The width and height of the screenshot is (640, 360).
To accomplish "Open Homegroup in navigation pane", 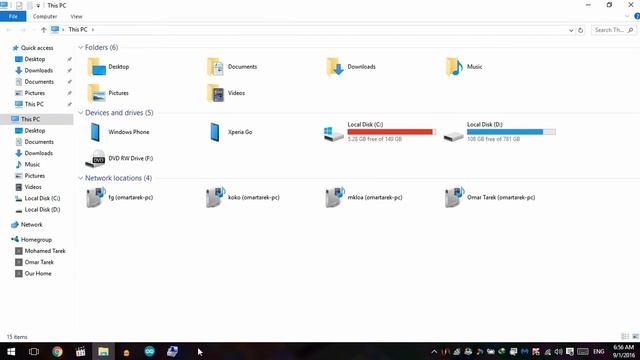I will click(x=31, y=240).
